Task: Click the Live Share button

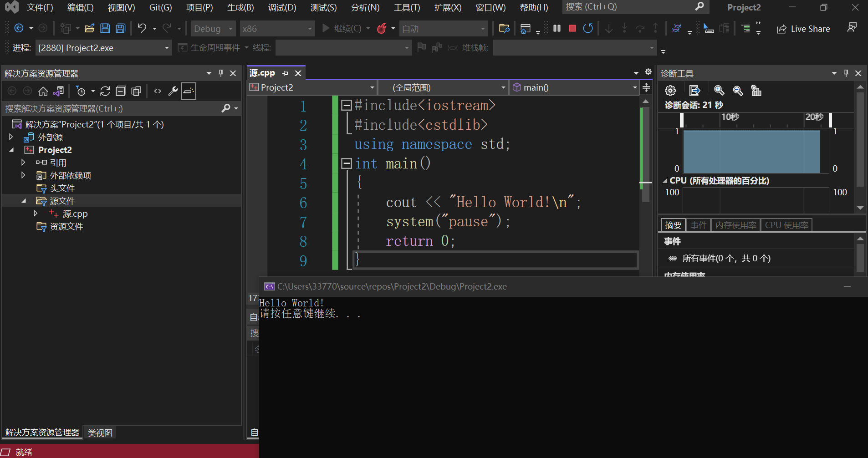Action: 803,29
